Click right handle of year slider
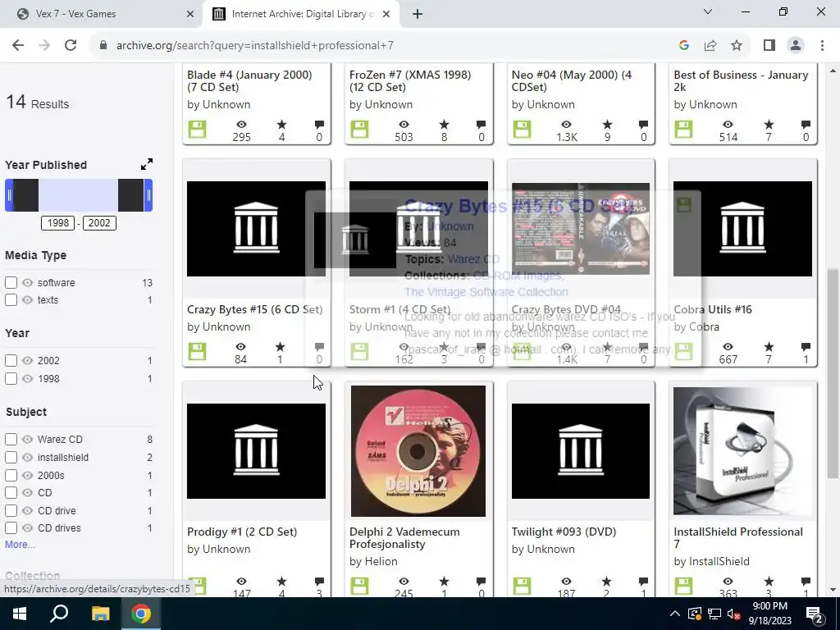This screenshot has width=840, height=630. (148, 195)
